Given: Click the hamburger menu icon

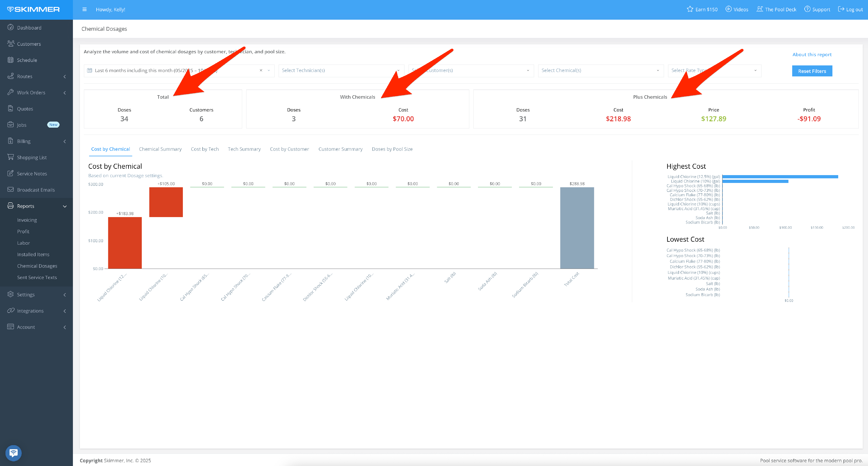Looking at the screenshot, I should coord(84,10).
